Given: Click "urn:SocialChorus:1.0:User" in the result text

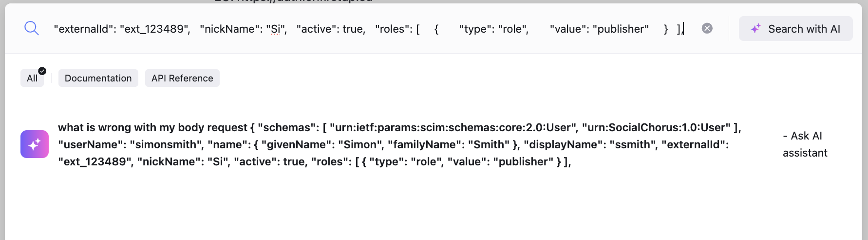Looking at the screenshot, I should pyautogui.click(x=659, y=128).
